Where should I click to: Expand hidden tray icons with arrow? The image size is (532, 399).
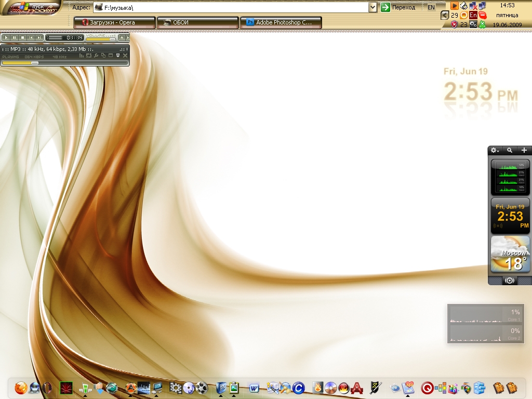pos(445,16)
